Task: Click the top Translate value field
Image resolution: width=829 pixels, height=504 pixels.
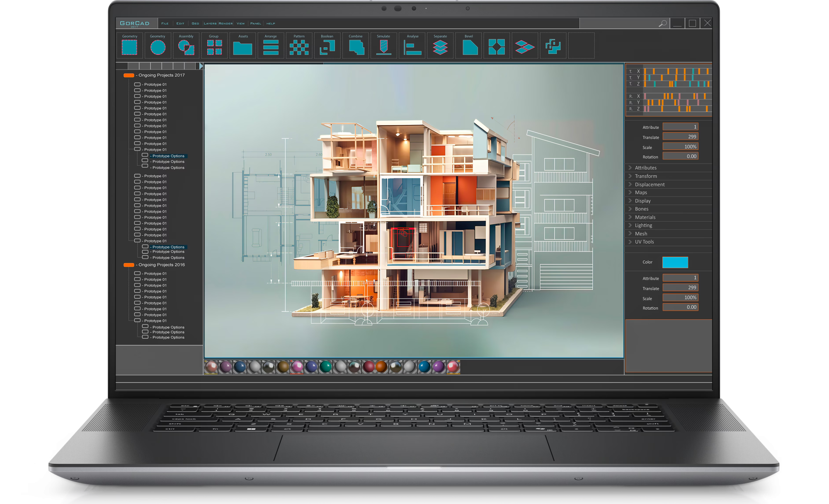Action: (x=680, y=137)
